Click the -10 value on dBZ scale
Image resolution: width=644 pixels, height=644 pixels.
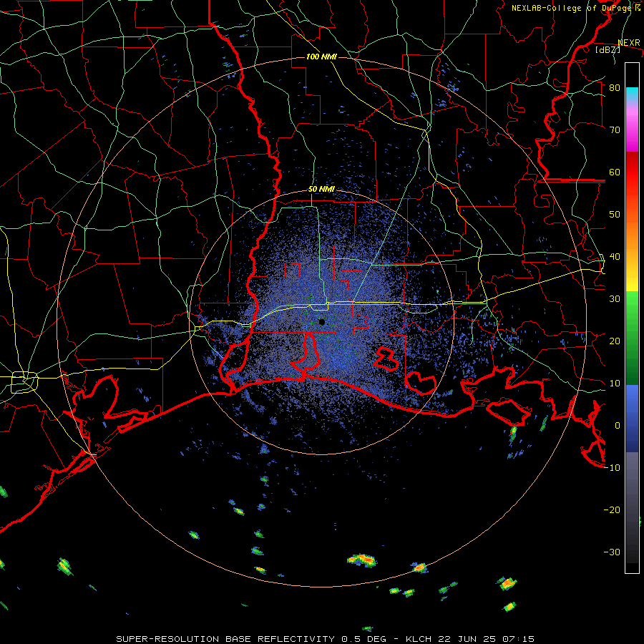coord(612,468)
